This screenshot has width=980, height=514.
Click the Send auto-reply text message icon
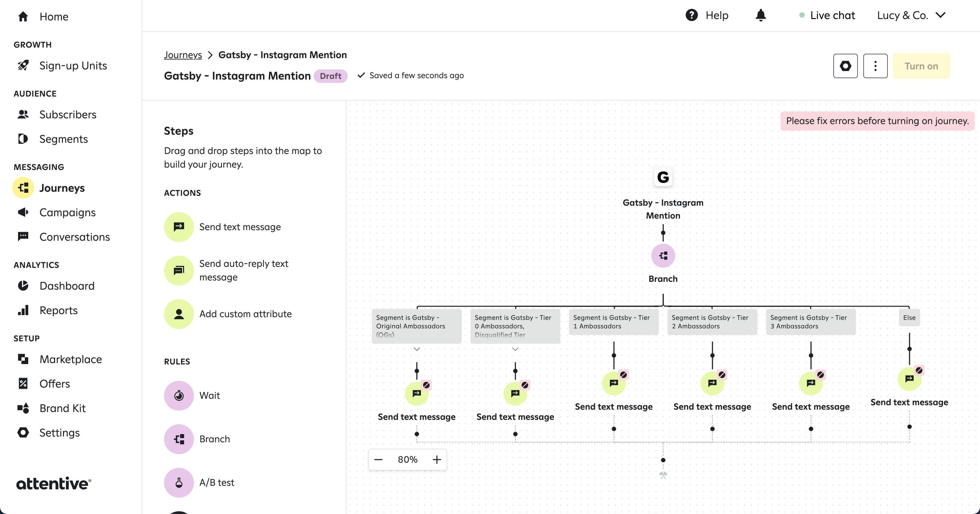coord(179,270)
